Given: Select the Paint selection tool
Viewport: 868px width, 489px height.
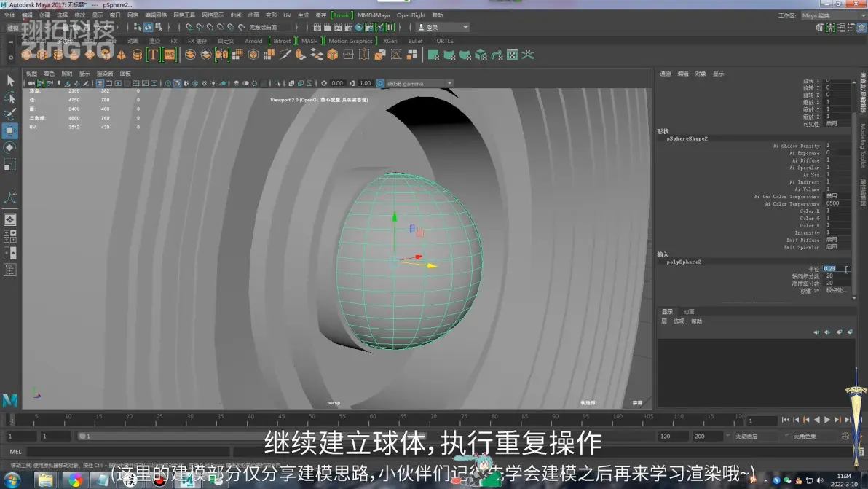Looking at the screenshot, I should (10, 114).
